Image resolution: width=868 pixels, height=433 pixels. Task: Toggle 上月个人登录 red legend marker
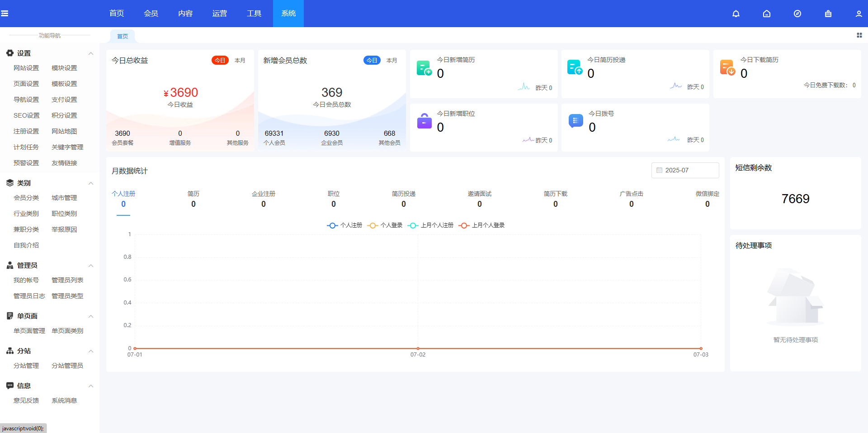coord(464,225)
